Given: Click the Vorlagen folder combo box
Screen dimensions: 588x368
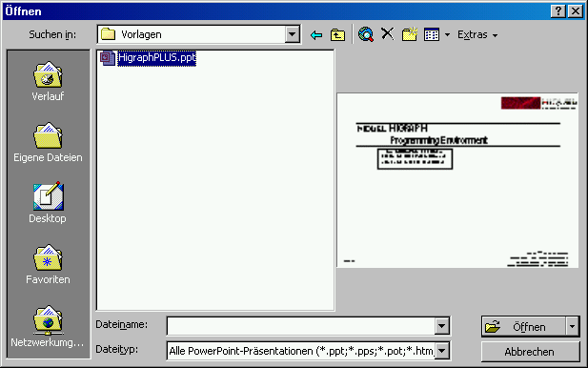Looking at the screenshot, I should (x=199, y=34).
